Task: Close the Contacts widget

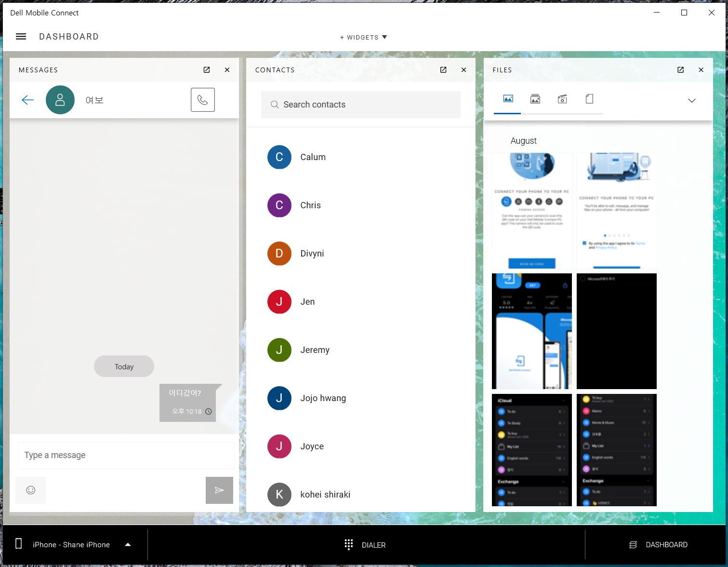Action: (x=463, y=70)
